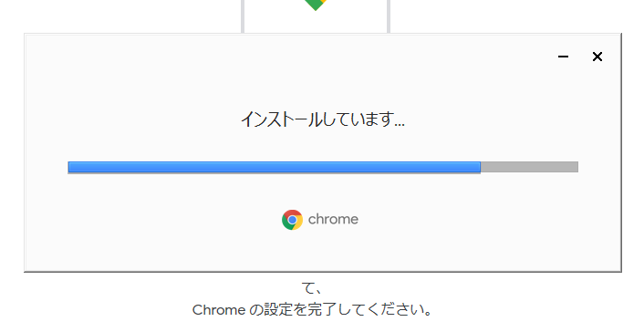
Task: Click the "しています" portion of the status heading
Action: click(x=356, y=119)
